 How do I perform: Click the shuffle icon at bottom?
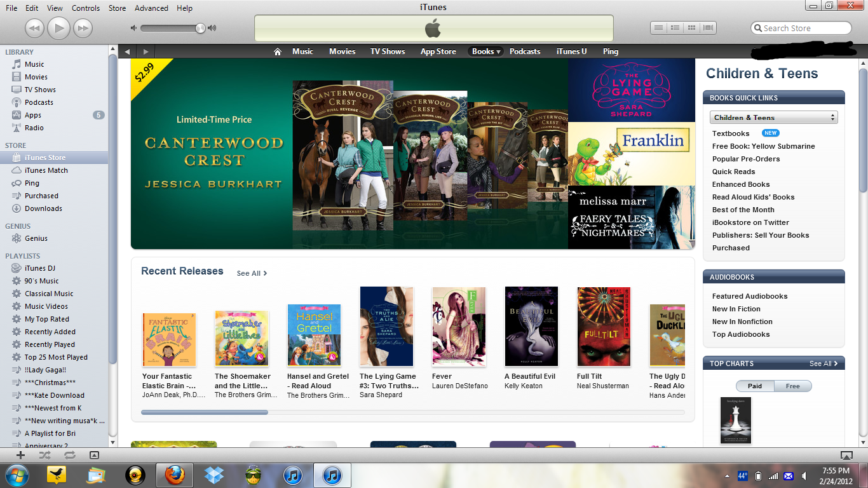tap(44, 455)
